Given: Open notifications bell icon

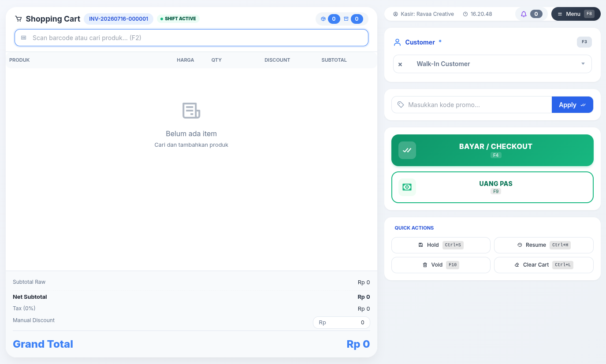Looking at the screenshot, I should [x=524, y=14].
